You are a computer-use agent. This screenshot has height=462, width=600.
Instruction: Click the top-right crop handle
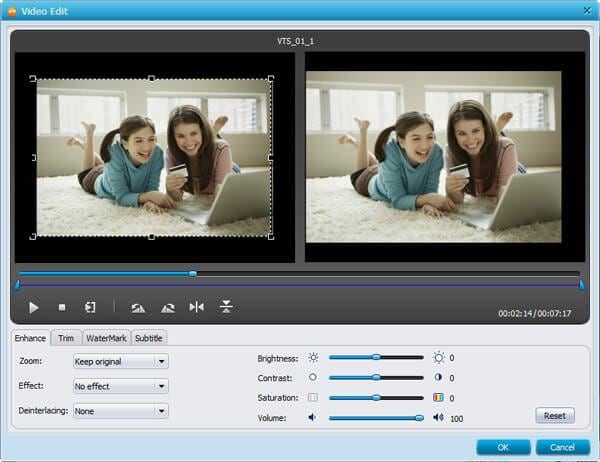click(271, 78)
